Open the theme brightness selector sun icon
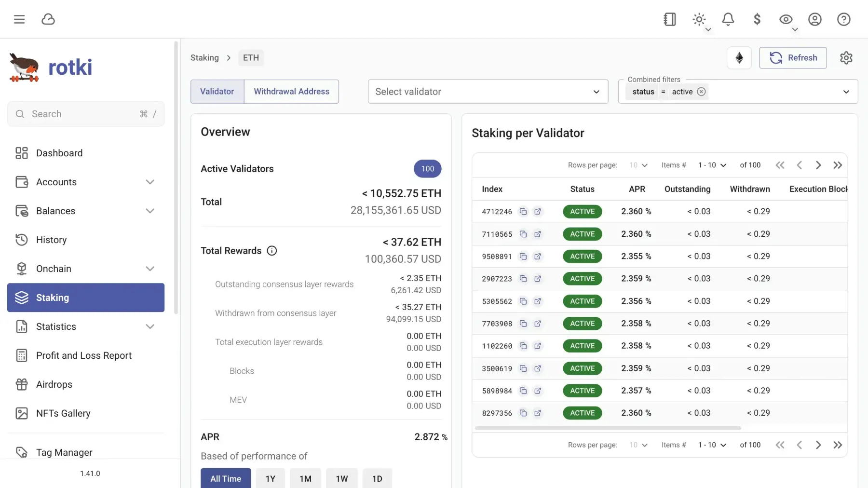The width and height of the screenshot is (868, 488). tap(699, 18)
